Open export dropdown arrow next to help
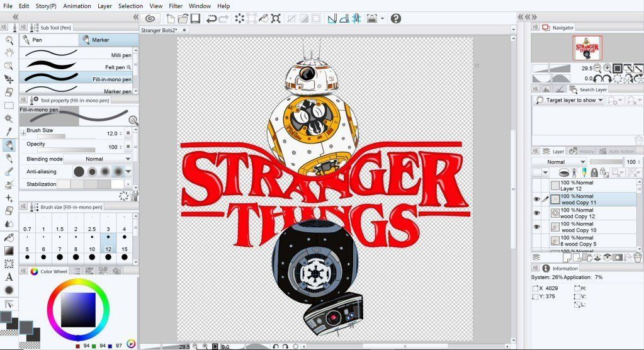This screenshot has height=350, width=644. coord(383,18)
